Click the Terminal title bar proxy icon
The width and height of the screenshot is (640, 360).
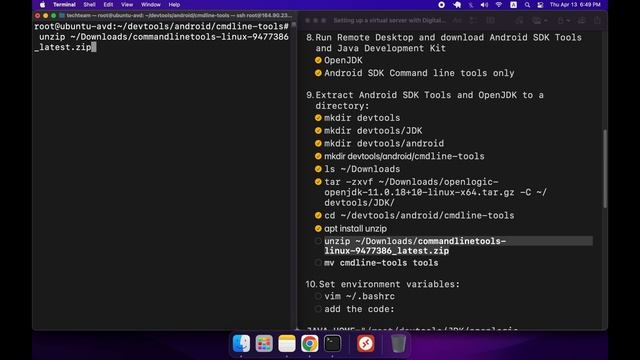point(62,16)
